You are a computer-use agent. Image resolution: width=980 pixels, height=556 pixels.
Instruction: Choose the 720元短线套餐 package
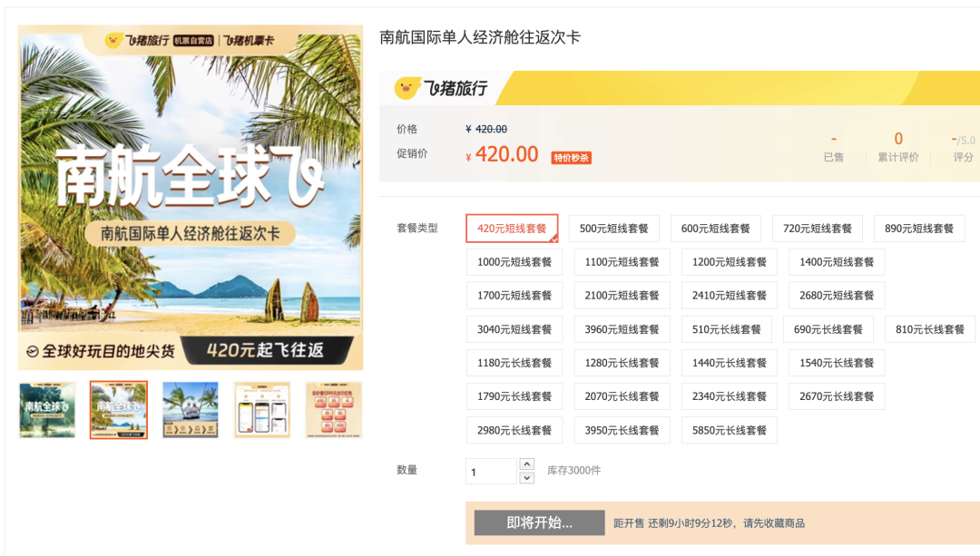click(x=818, y=229)
